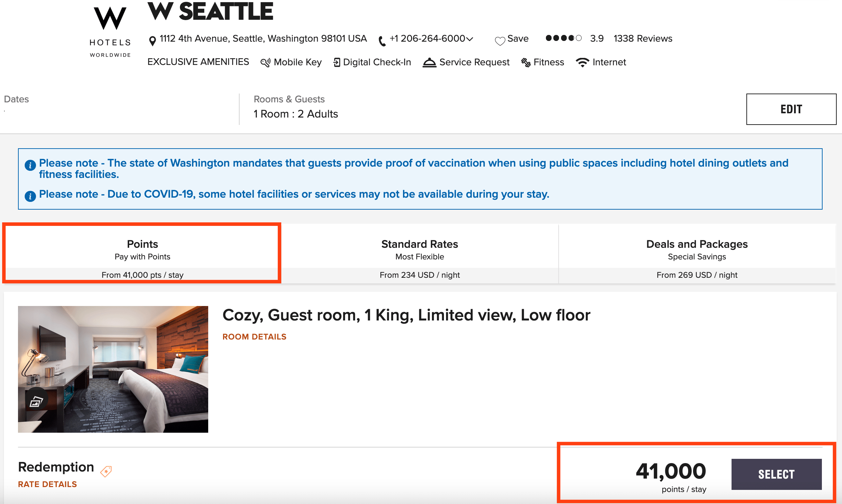Expand the phone number dropdown chevron
Screen dimensions: 842x504
pos(469,39)
